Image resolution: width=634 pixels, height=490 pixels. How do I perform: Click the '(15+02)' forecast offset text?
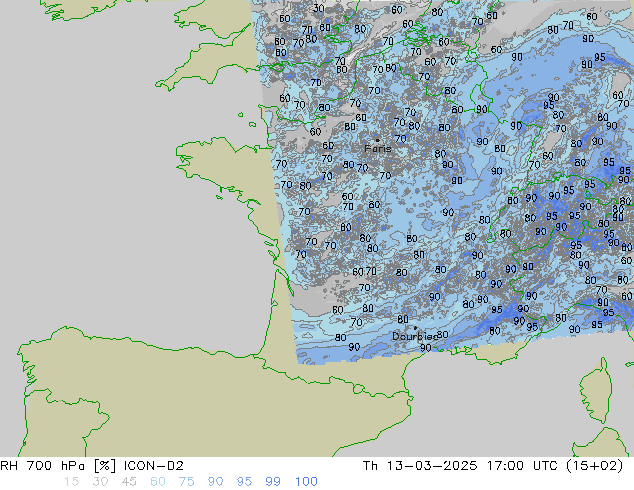pos(594,466)
